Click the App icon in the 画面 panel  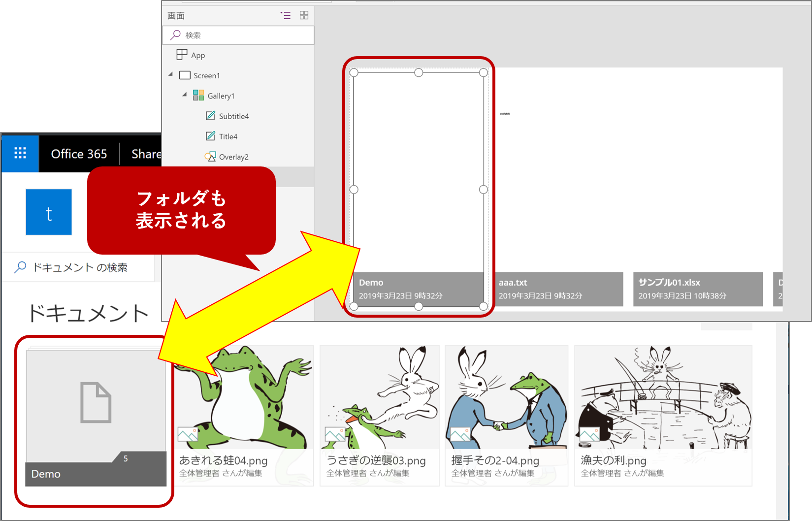pyautogui.click(x=182, y=55)
